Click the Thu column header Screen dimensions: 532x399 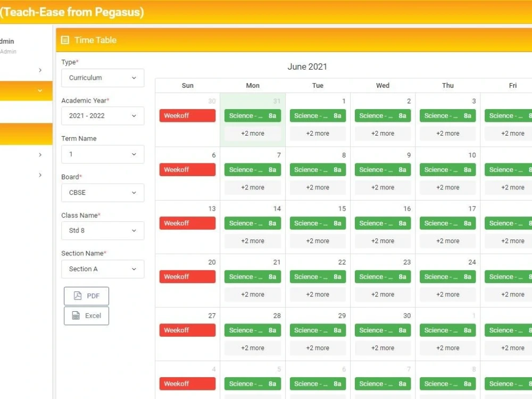coord(448,86)
